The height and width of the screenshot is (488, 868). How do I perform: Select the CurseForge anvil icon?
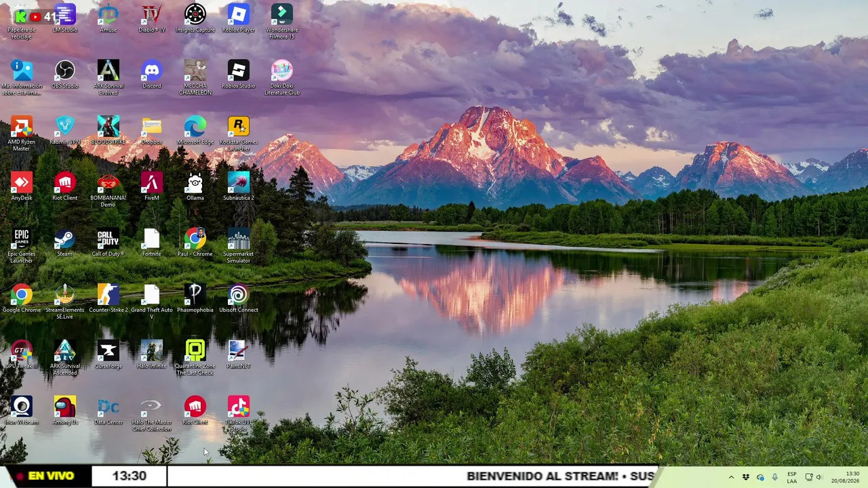coord(108,355)
